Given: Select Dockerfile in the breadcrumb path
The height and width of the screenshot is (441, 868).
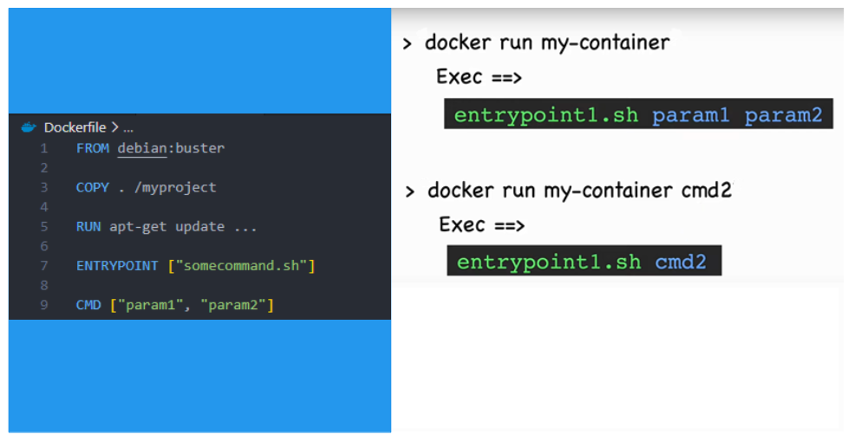Looking at the screenshot, I should tap(75, 127).
